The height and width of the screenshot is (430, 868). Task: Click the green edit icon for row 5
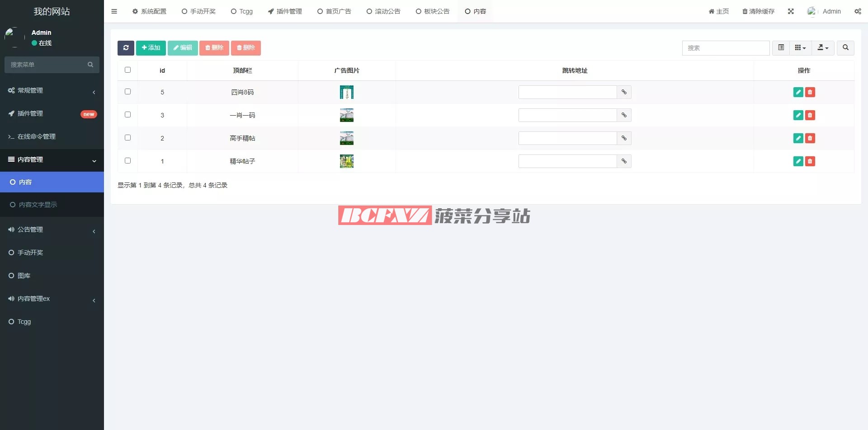click(x=798, y=92)
